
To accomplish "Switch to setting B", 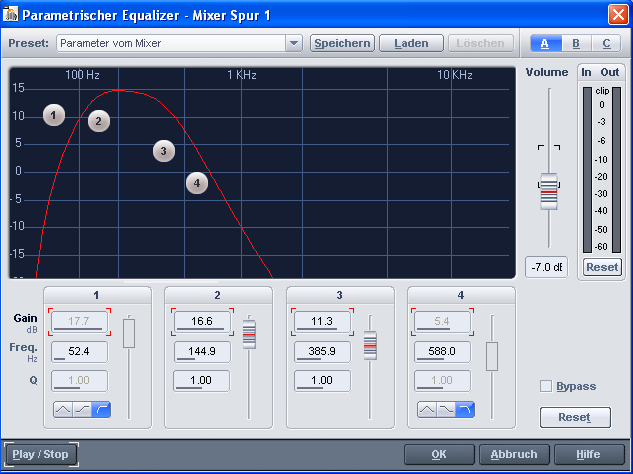I will pos(576,43).
